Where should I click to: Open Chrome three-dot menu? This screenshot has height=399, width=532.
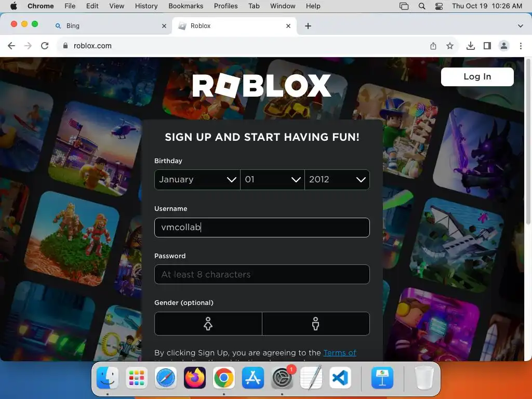pyautogui.click(x=521, y=46)
